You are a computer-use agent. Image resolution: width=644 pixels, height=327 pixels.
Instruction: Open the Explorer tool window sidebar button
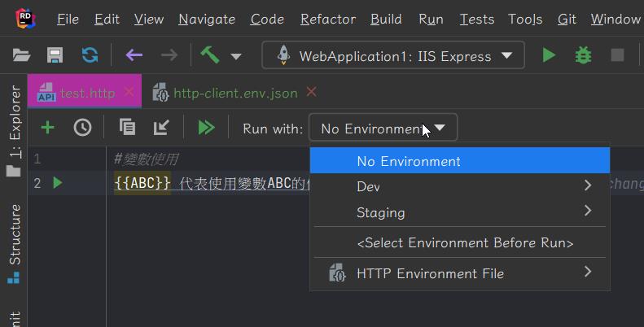tap(14, 130)
